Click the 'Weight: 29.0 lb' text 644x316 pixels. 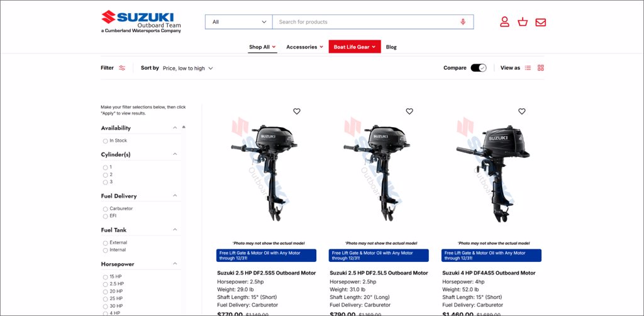click(235, 290)
